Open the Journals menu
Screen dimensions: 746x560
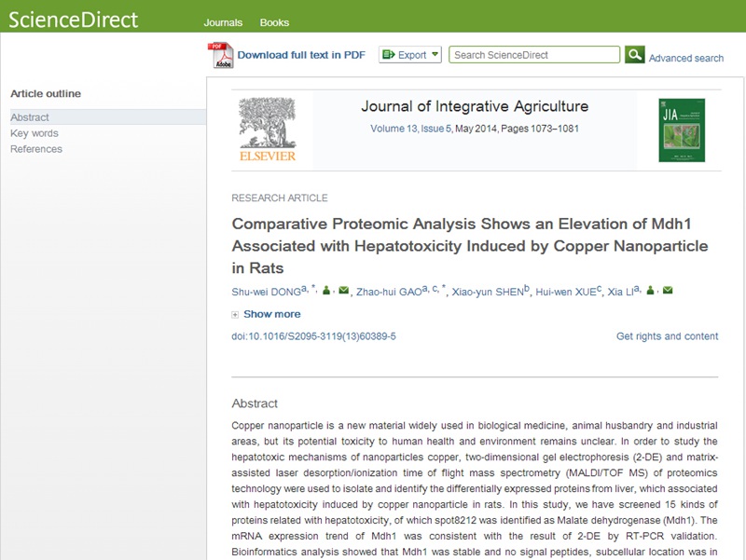click(x=223, y=22)
